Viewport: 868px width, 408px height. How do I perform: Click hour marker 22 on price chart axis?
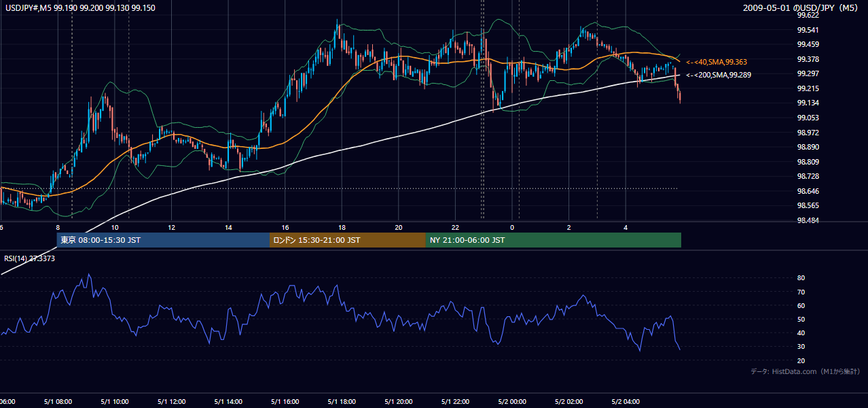pyautogui.click(x=456, y=227)
